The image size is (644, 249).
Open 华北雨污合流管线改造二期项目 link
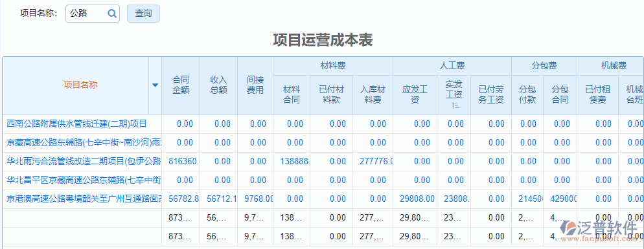click(x=84, y=162)
